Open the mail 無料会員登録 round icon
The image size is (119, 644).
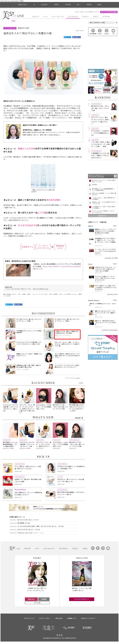pos(93,31)
